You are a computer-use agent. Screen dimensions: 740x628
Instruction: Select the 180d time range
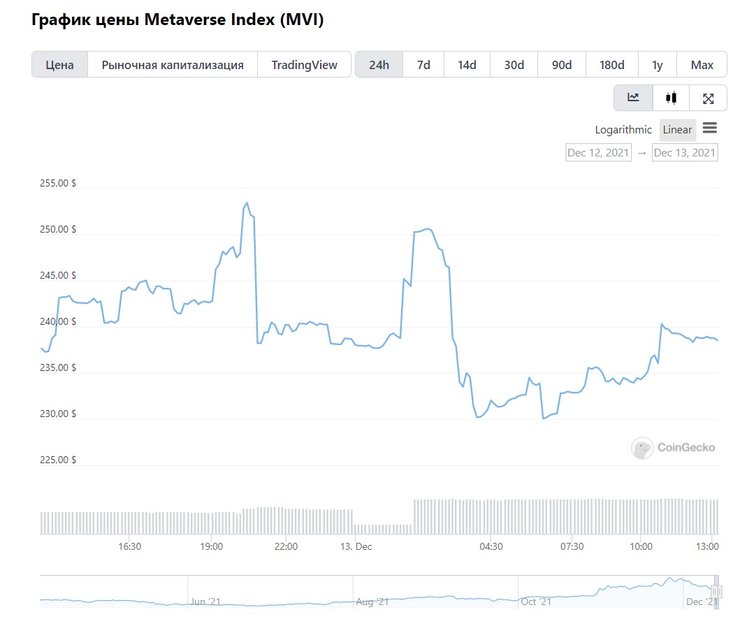coord(612,65)
